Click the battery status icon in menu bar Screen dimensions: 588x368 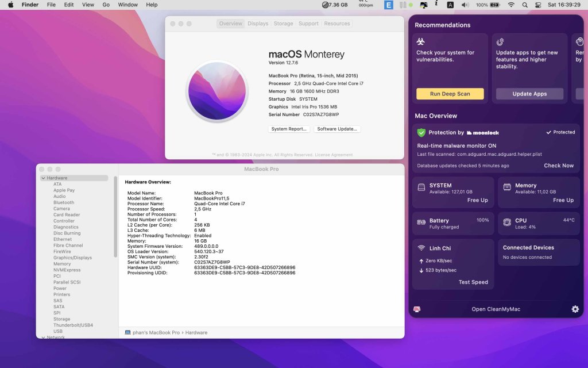(495, 5)
